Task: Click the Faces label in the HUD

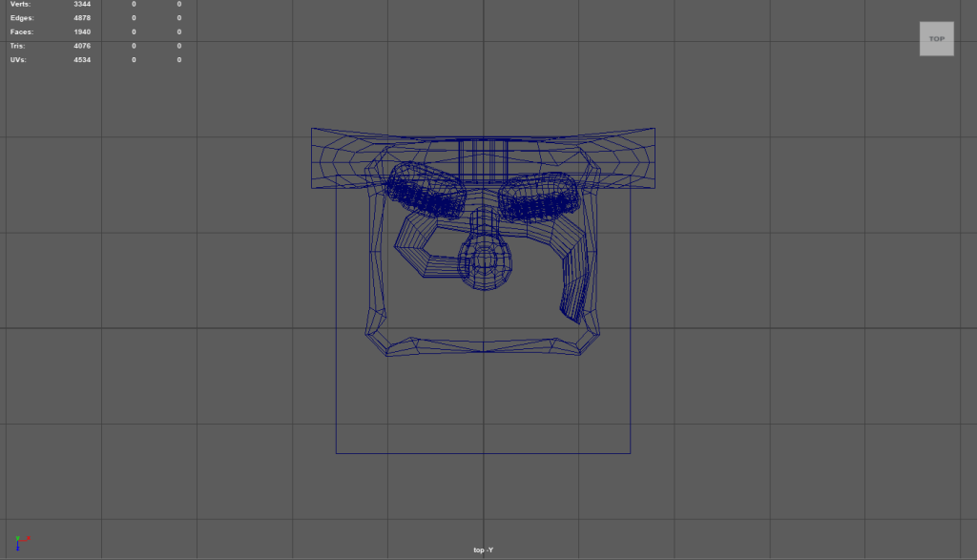Action: pyautogui.click(x=22, y=31)
